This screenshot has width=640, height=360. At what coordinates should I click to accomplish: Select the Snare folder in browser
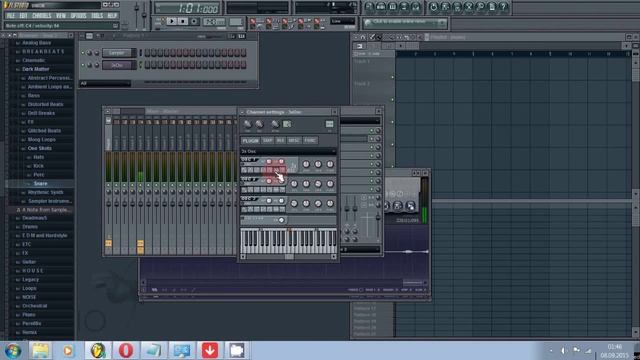click(40, 184)
